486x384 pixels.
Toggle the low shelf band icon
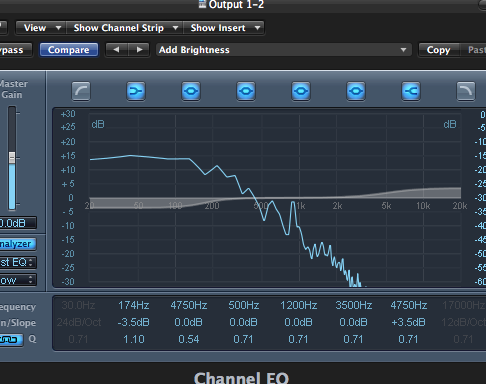click(x=136, y=91)
